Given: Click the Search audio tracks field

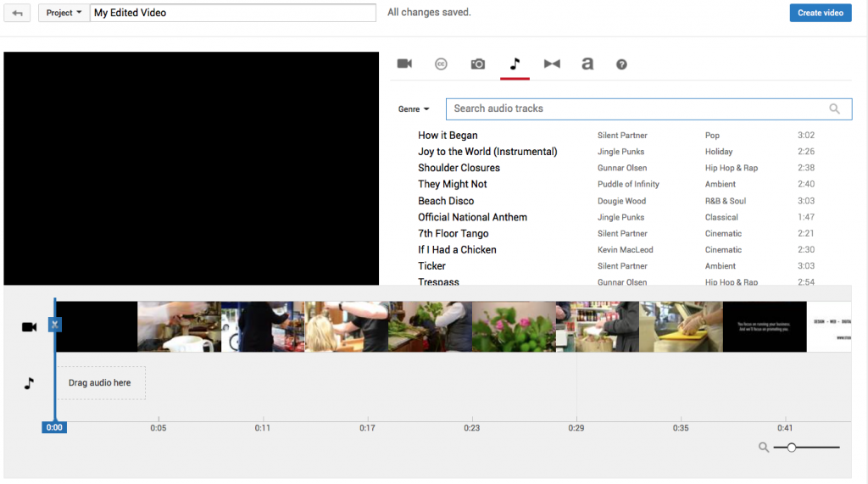Looking at the screenshot, I should 648,108.
